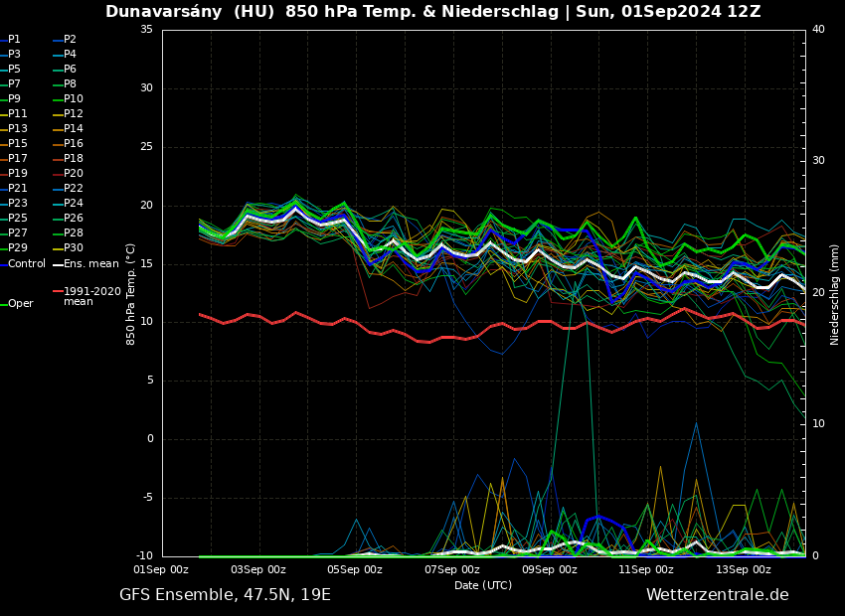
Task: Click the Ens. mean legend entry
Action: click(90, 264)
